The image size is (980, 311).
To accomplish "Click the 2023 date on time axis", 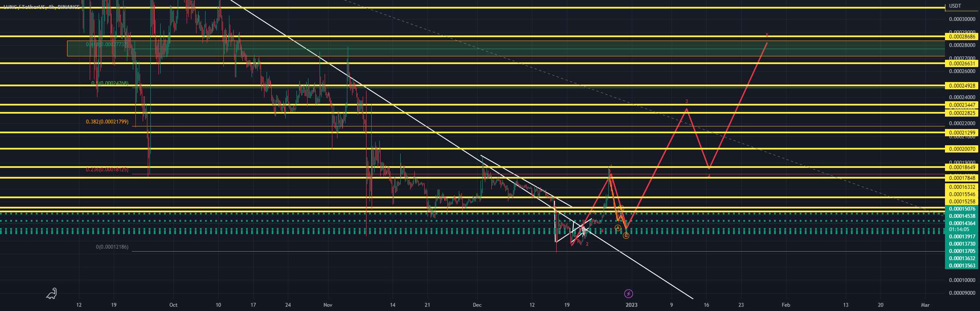I will click(x=631, y=305).
